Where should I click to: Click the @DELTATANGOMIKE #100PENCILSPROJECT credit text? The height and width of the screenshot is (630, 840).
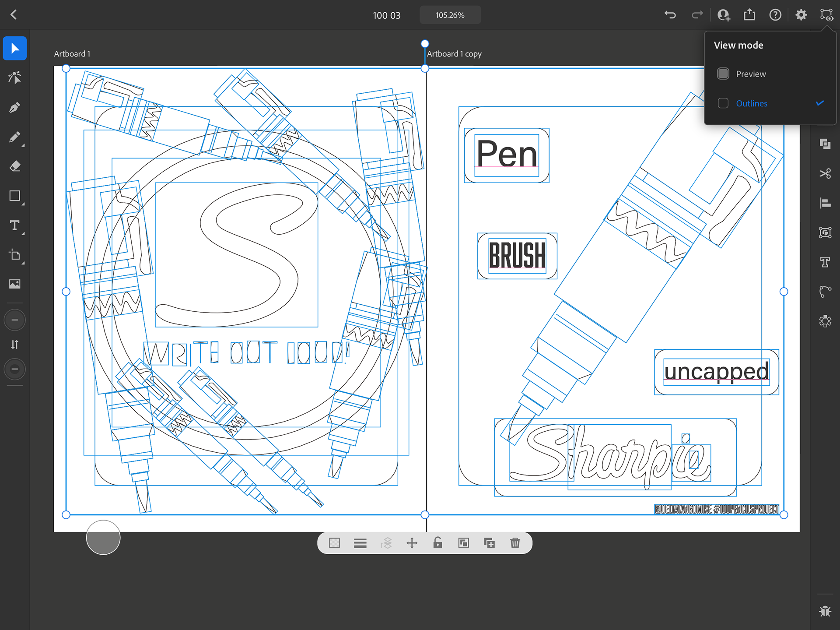(716, 509)
